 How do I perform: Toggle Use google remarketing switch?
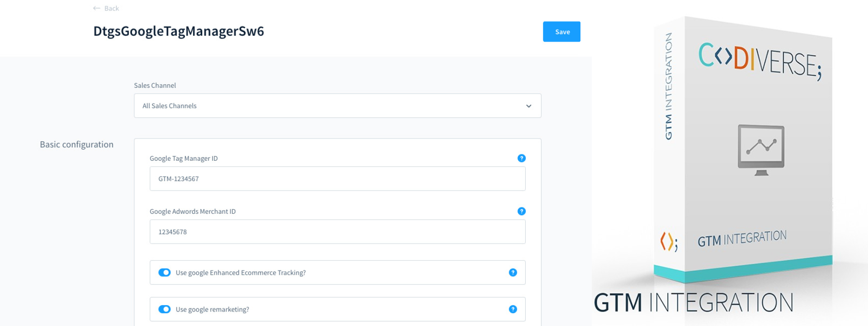[164, 309]
